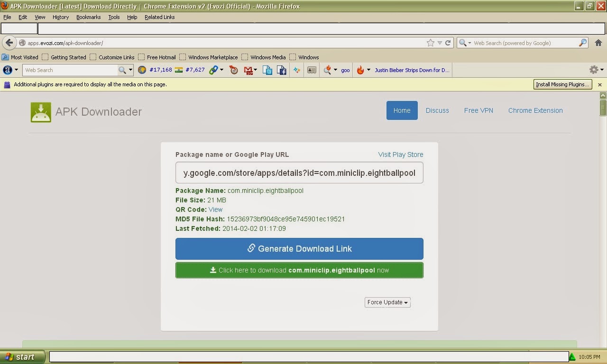607x364 pixels.
Task: Expand Alexa search box dropdown arrow
Action: [x=130, y=70]
